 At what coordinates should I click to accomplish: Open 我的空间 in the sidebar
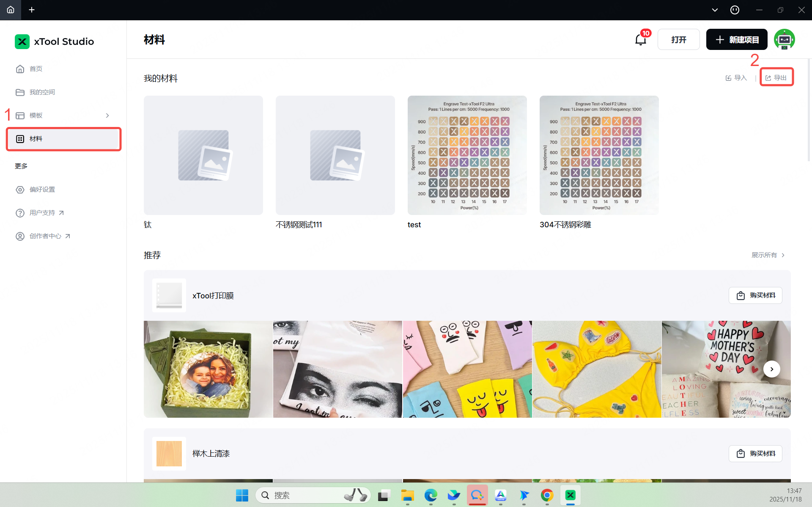[x=42, y=92]
